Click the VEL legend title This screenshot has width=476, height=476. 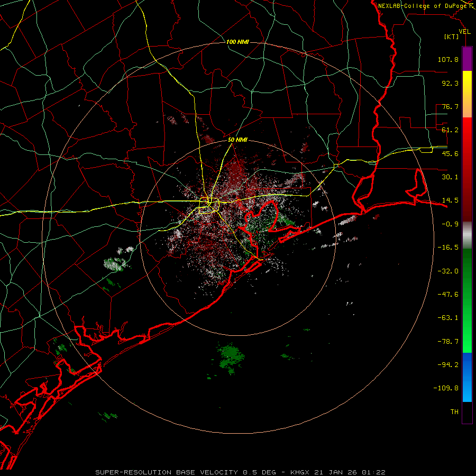[464, 32]
